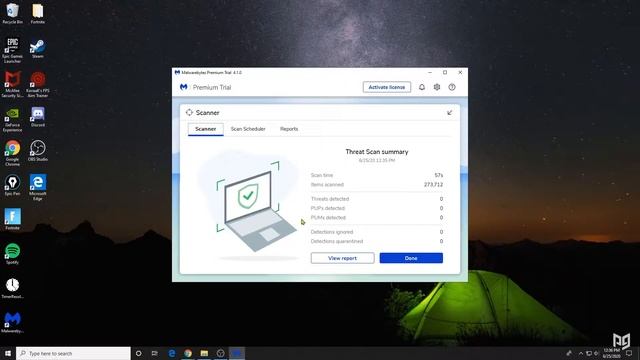Click the View report button
Image resolution: width=640 pixels, height=360 pixels.
(x=342, y=258)
